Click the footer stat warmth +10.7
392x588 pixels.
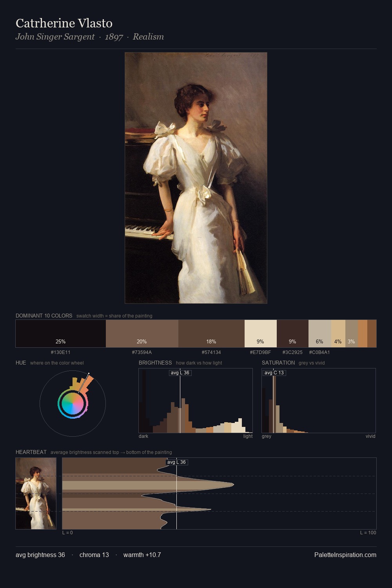pos(142,555)
